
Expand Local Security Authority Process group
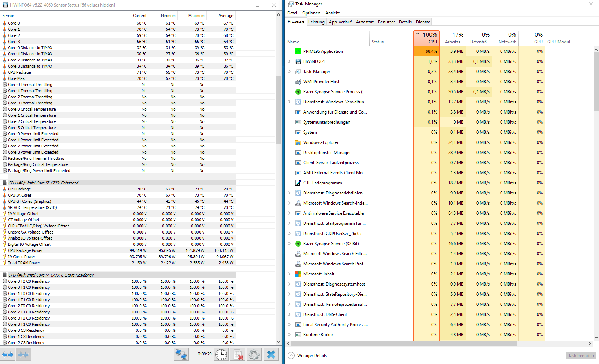(x=290, y=325)
